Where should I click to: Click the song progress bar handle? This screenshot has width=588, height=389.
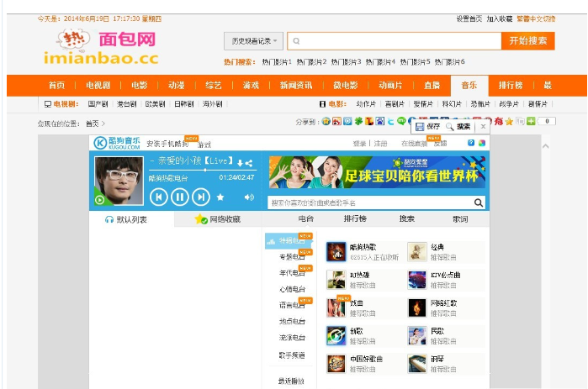pyautogui.click(x=205, y=170)
